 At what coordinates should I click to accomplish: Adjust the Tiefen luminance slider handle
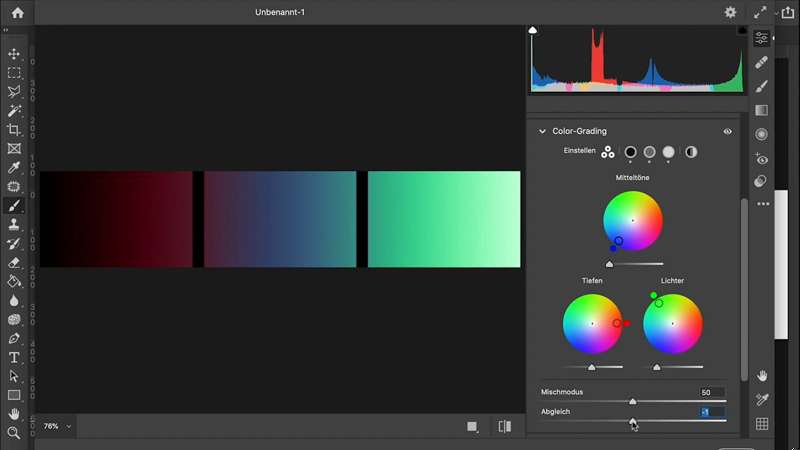592,367
